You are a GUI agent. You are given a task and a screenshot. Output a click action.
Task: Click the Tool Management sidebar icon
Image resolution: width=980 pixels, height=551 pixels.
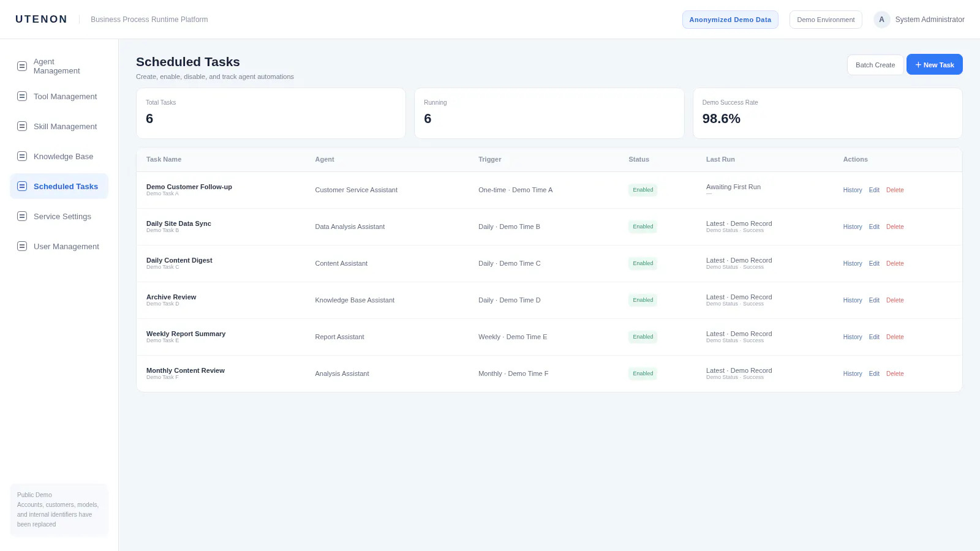[22, 96]
